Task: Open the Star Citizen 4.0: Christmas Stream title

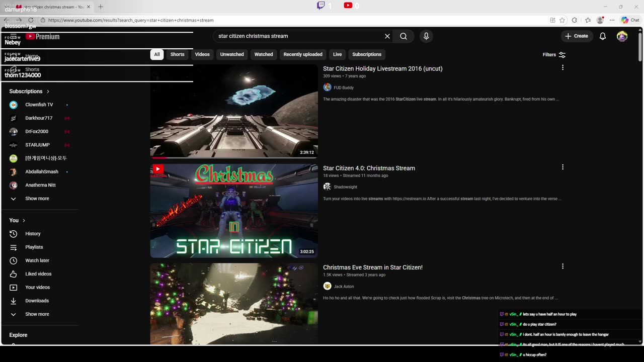Action: (x=369, y=168)
